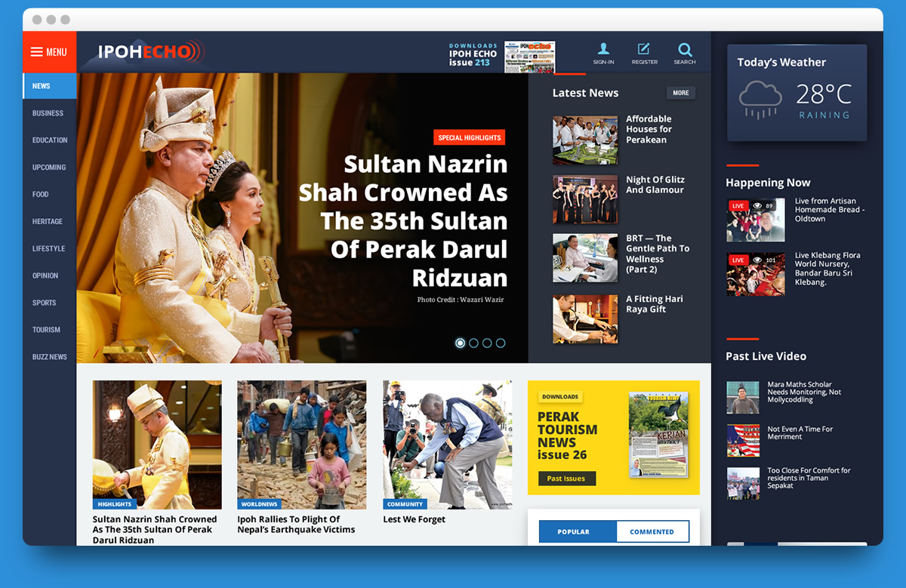Open the Business section in sidebar

point(48,113)
